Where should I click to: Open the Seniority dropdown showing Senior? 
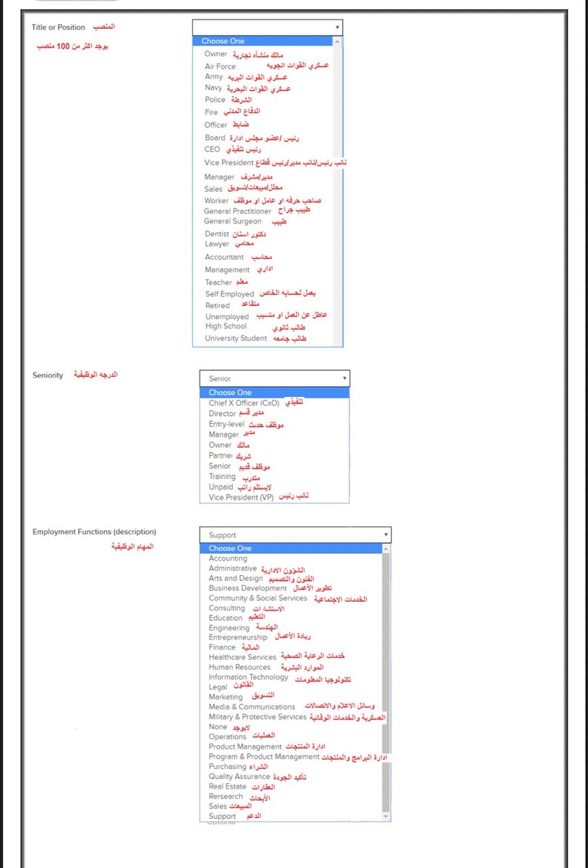tap(274, 378)
